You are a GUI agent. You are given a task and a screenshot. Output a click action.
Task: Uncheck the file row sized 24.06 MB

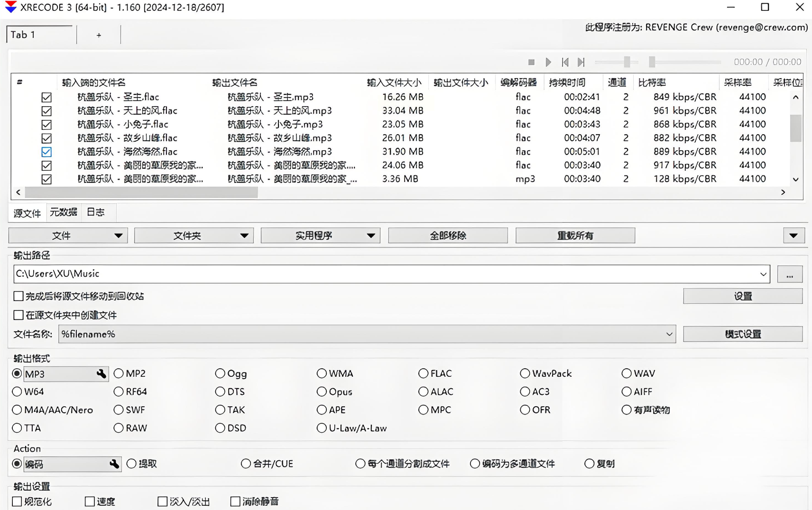click(x=46, y=166)
